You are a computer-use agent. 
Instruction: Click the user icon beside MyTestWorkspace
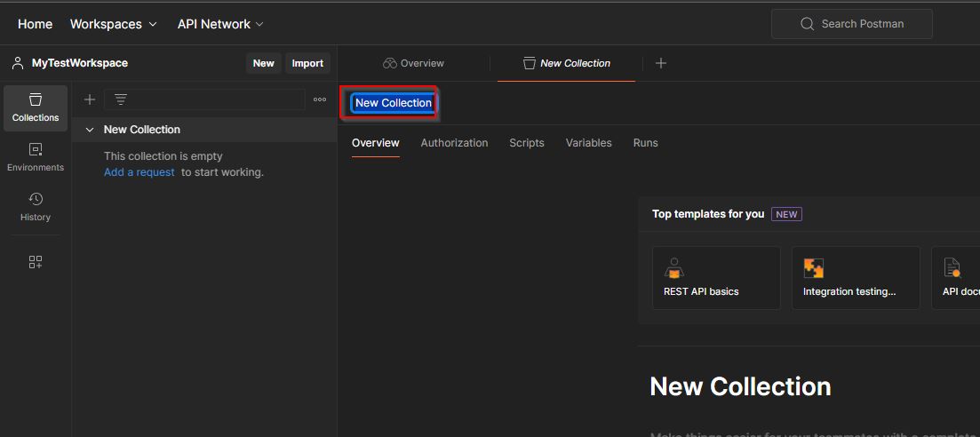click(18, 63)
